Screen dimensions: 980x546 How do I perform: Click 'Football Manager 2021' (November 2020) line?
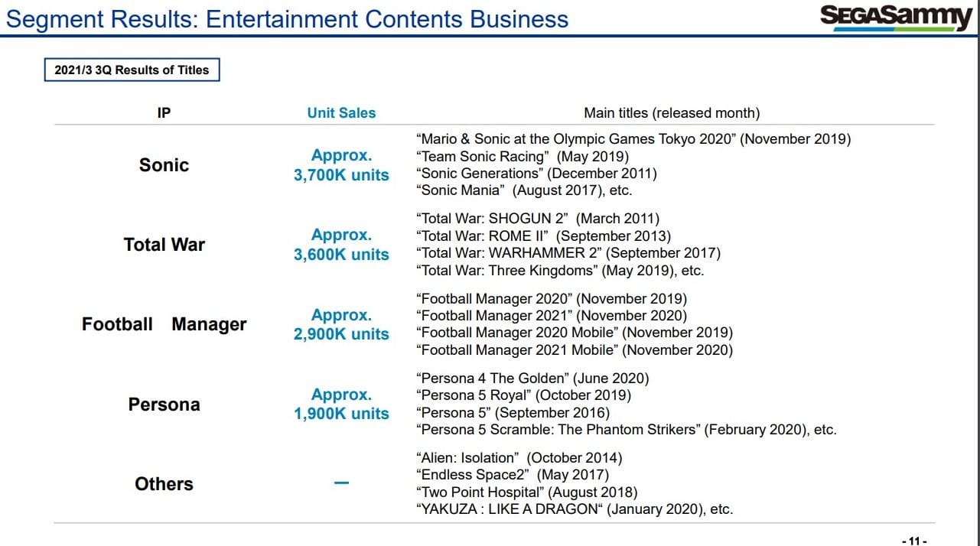[x=552, y=316]
